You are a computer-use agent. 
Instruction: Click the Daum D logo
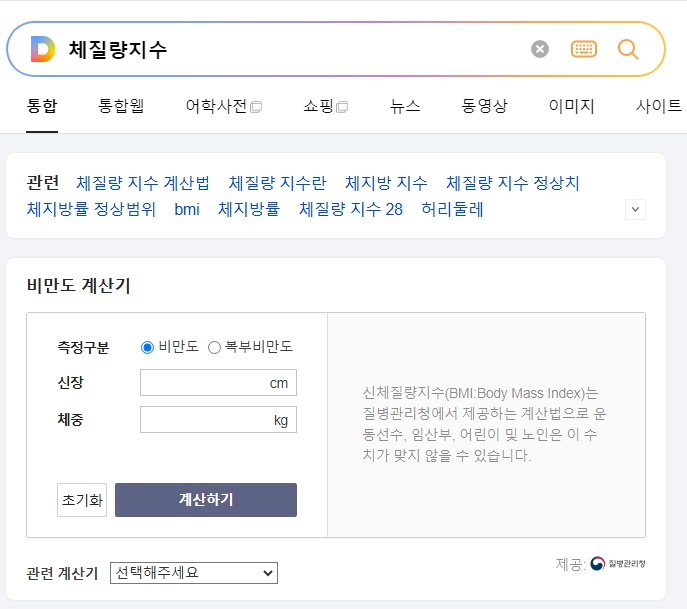43,49
